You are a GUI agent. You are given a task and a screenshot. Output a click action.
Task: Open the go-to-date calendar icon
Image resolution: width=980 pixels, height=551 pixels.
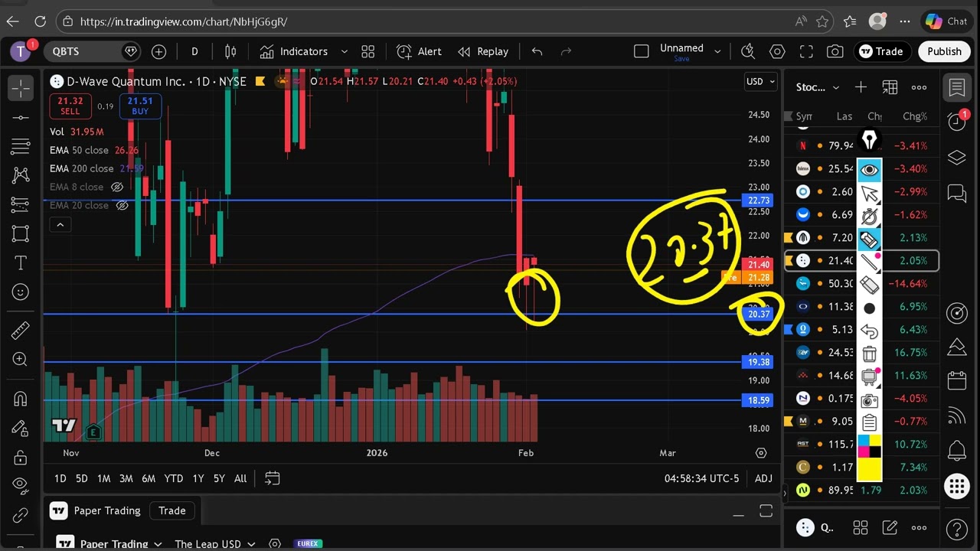272,478
